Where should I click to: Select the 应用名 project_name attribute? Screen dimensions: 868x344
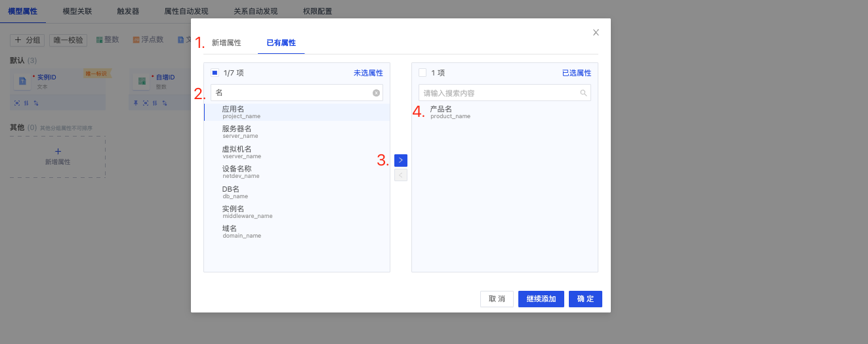[297, 112]
